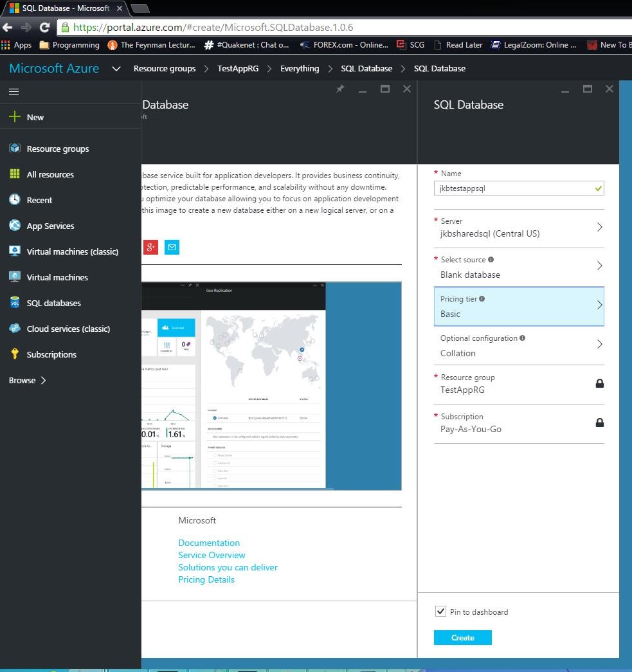This screenshot has width=632, height=672.
Task: Open the Pricing Details link
Action: point(206,579)
